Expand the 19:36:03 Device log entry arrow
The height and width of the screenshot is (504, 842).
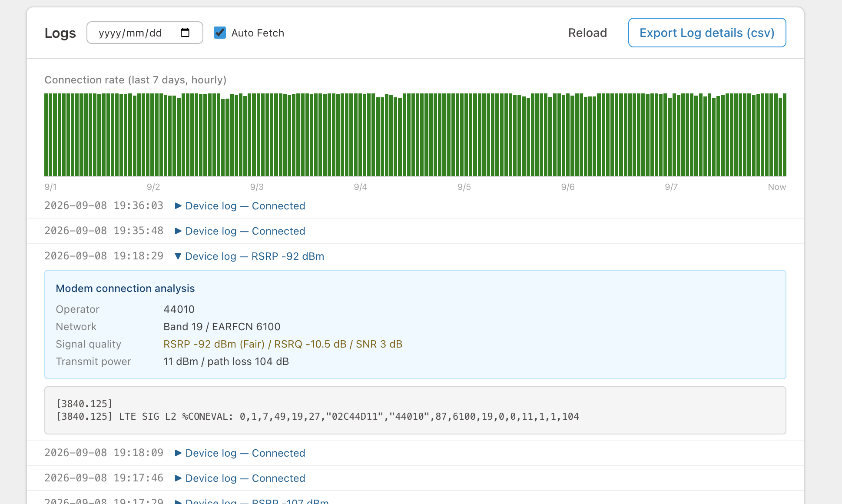click(x=178, y=206)
